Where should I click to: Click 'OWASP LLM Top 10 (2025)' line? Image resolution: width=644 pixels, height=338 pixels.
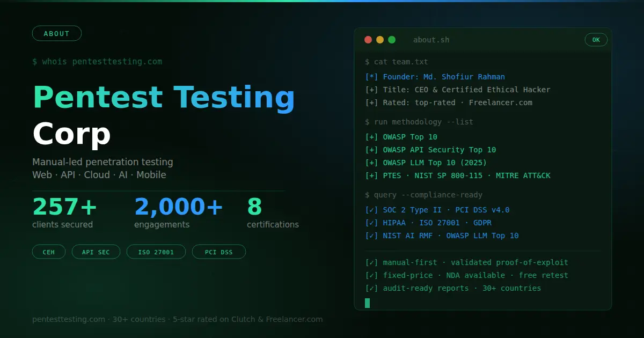[426, 163]
